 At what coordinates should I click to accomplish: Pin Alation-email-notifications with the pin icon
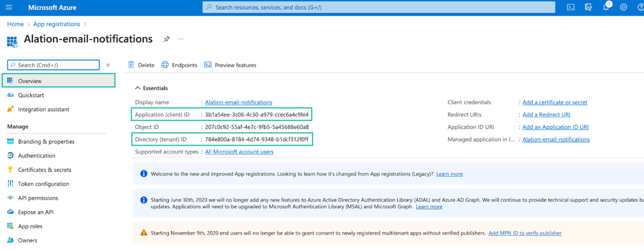coord(166,39)
